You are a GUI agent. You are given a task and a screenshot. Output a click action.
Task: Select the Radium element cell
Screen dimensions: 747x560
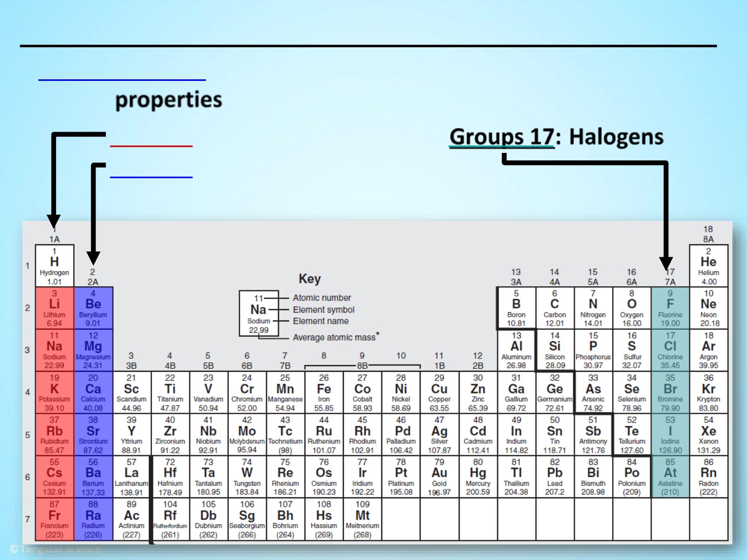tap(93, 519)
